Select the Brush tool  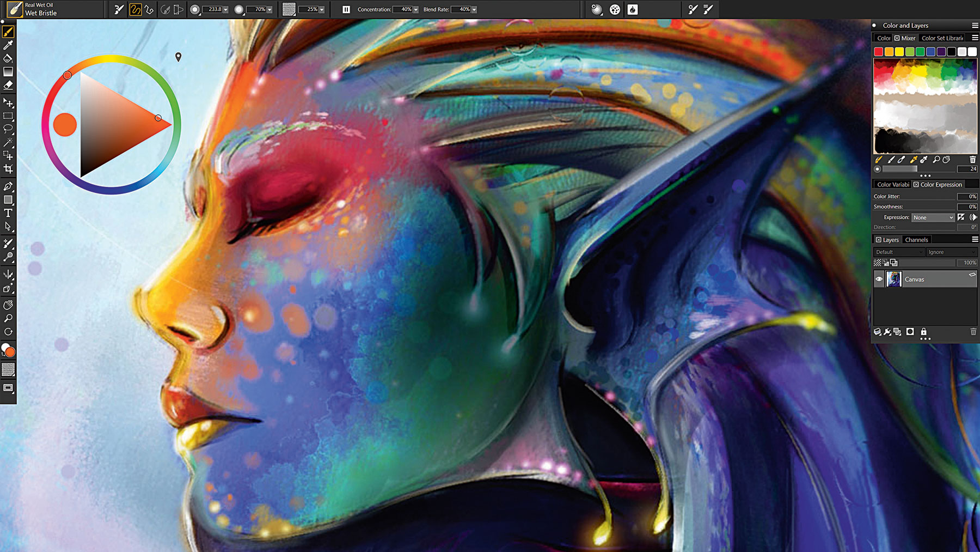8,32
